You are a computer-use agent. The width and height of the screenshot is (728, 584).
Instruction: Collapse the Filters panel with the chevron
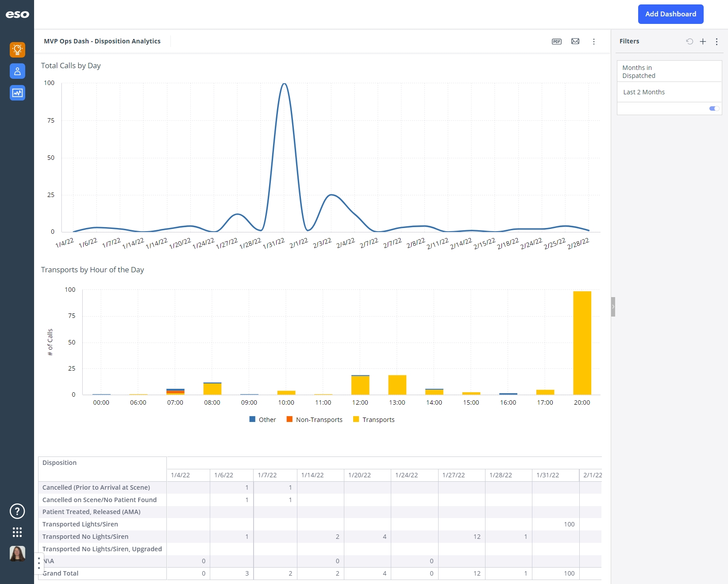613,306
